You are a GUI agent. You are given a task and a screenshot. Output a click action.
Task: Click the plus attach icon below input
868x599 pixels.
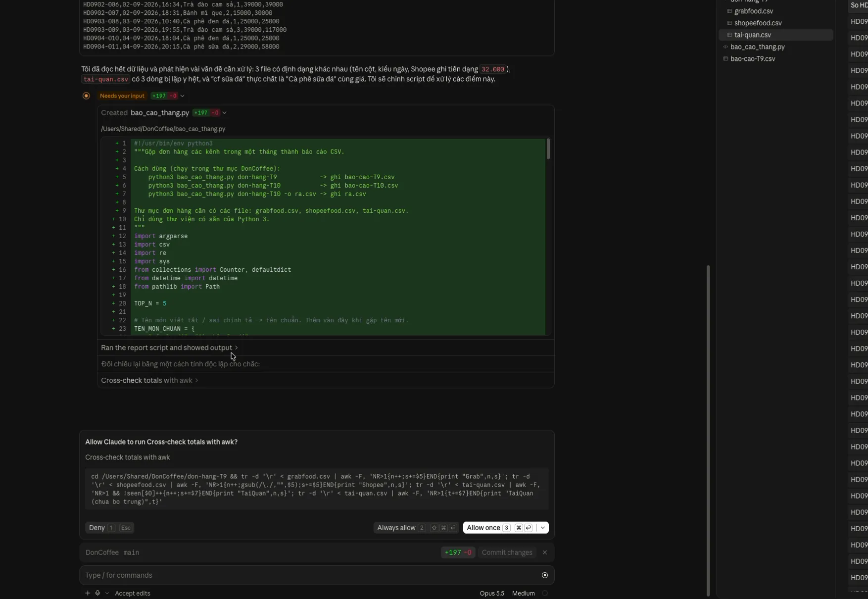click(88, 593)
